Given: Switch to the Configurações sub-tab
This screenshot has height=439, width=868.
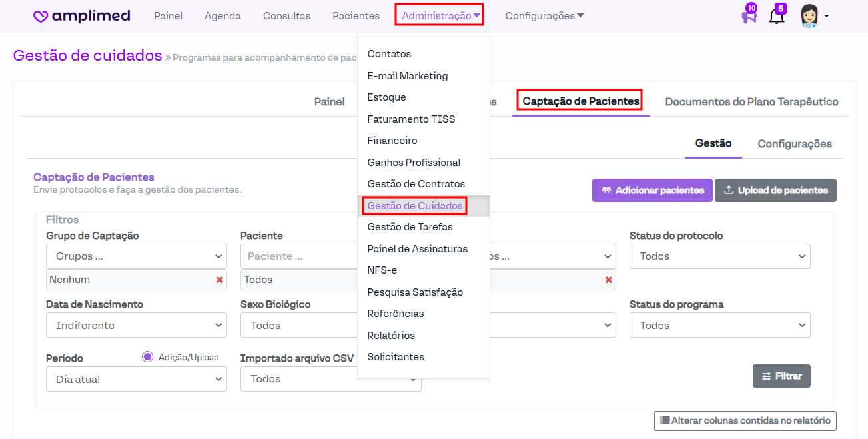Looking at the screenshot, I should pos(794,143).
